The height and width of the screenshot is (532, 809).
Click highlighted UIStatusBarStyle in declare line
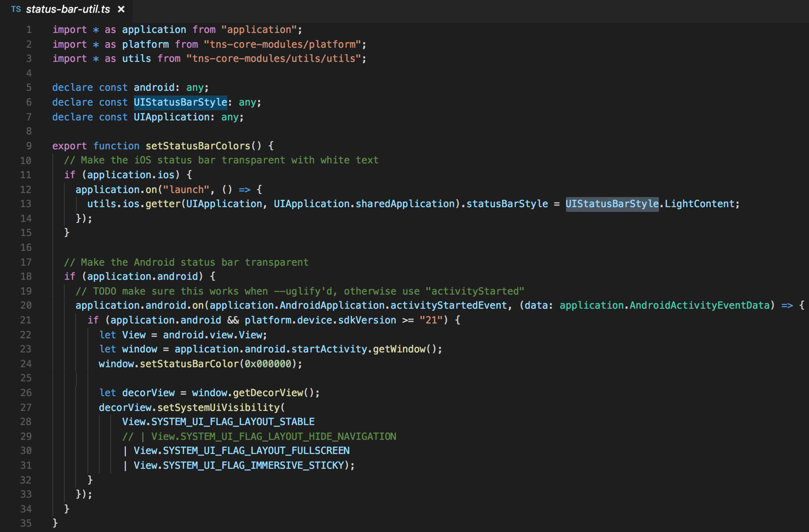click(180, 102)
